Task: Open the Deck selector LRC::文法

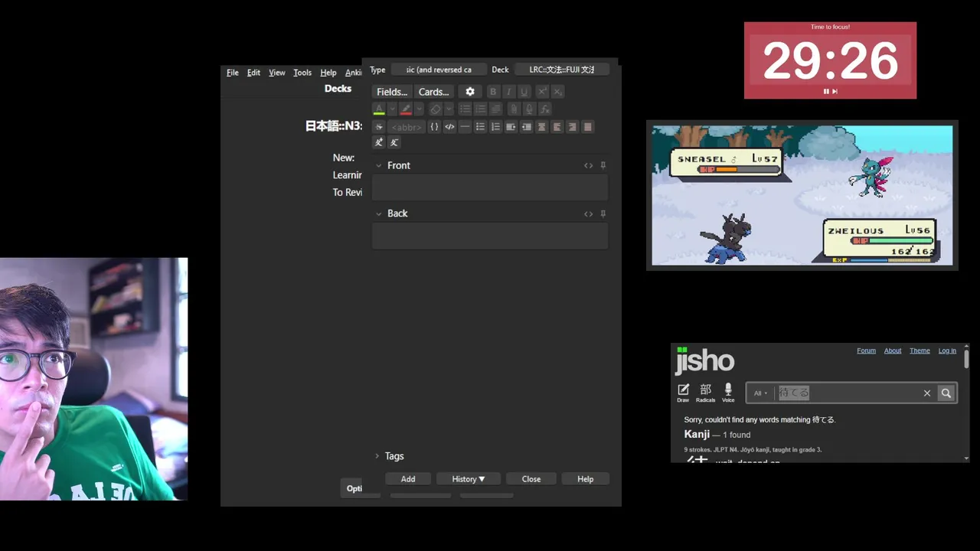Action: (x=561, y=70)
